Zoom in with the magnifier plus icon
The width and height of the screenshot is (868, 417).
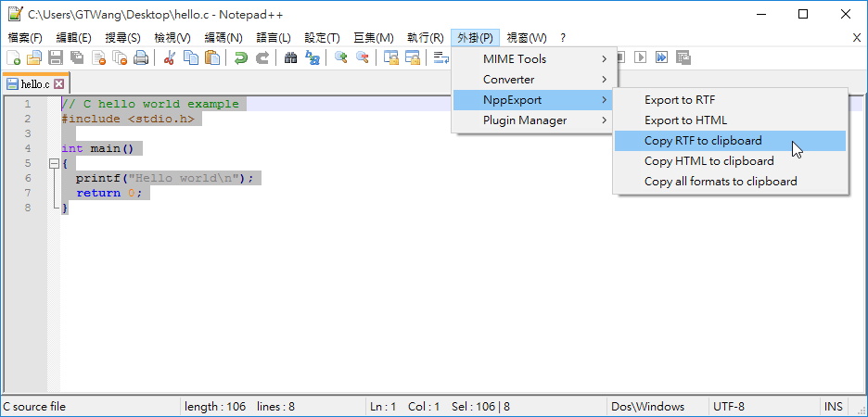[x=341, y=57]
